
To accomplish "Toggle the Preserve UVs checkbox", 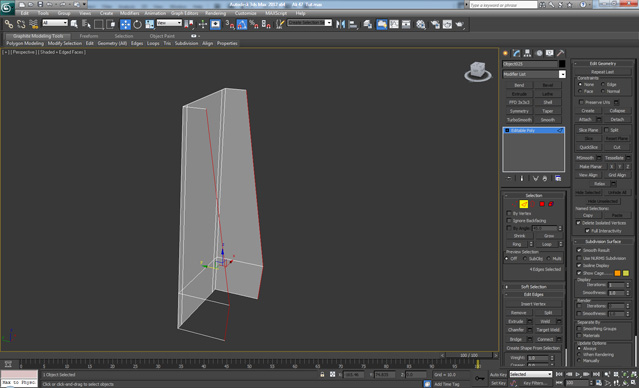I will [581, 102].
